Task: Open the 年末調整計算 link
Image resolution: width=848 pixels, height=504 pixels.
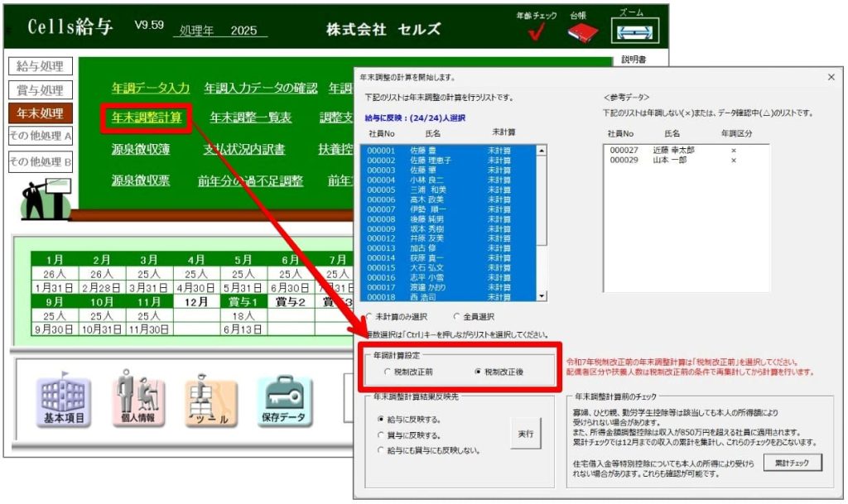Action: click(x=146, y=118)
